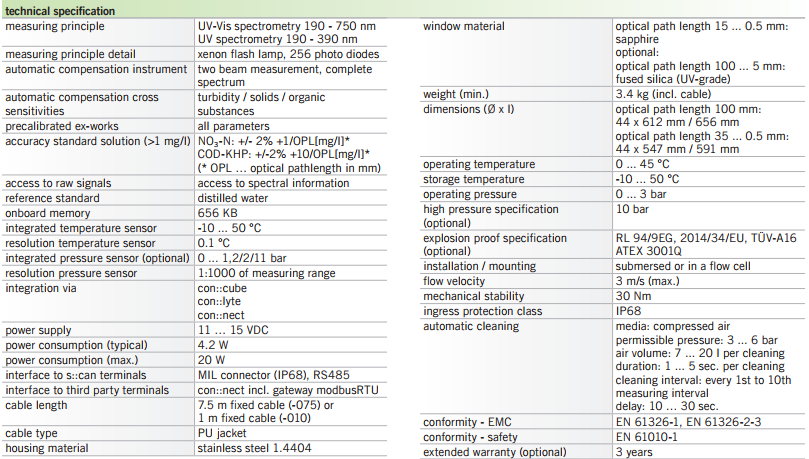The height and width of the screenshot is (459, 809).
Task: Click 'fused silica (UV-grade)' value
Action: tap(673, 79)
